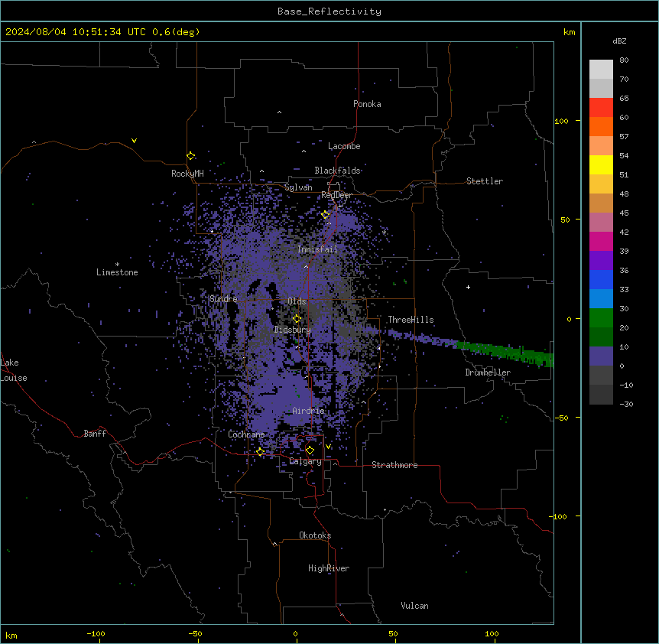Select the Lacombe city label
The width and height of the screenshot is (659, 644).
tap(344, 146)
